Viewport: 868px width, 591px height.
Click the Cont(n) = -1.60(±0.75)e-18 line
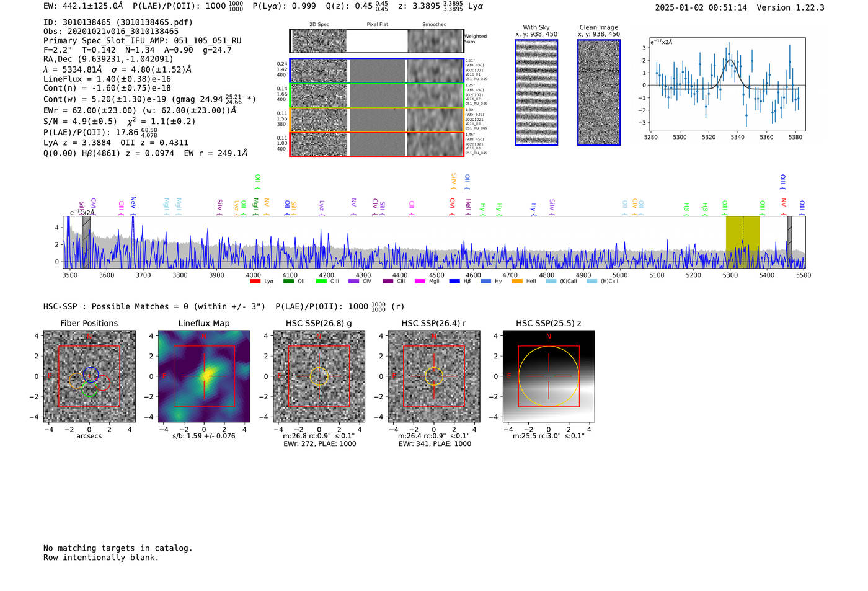tap(107, 89)
